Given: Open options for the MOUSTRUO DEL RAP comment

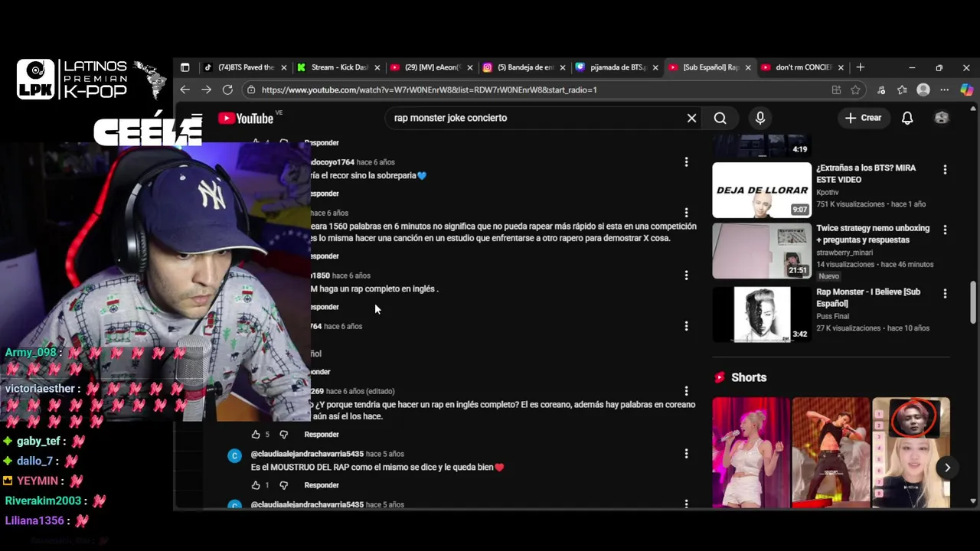Looking at the screenshot, I should click(686, 454).
